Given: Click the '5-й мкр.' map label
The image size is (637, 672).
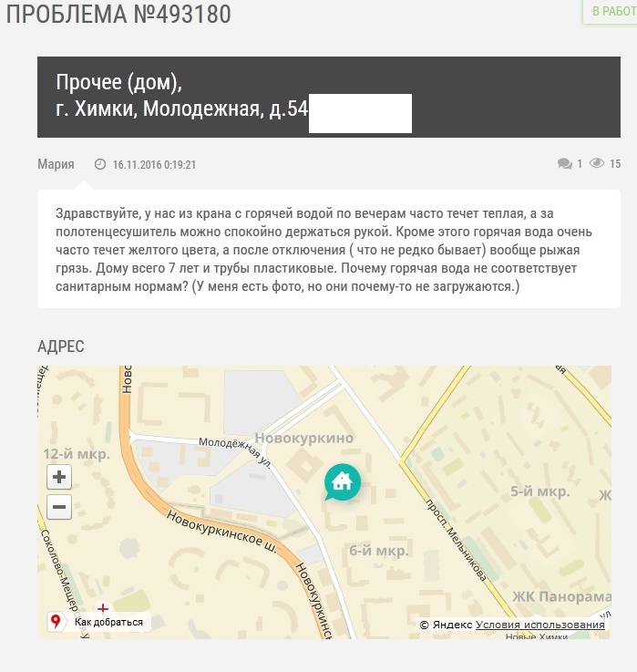Looking at the screenshot, I should point(539,491).
